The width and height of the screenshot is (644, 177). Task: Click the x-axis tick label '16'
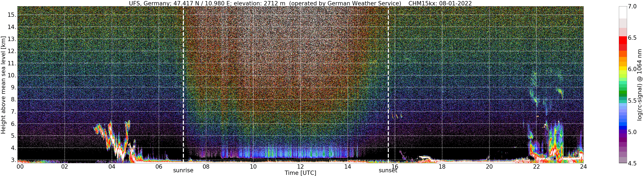coord(395,166)
